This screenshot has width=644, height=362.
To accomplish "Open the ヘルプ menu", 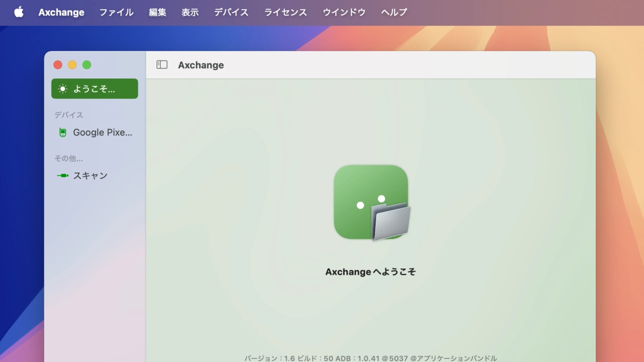I will 394,12.
